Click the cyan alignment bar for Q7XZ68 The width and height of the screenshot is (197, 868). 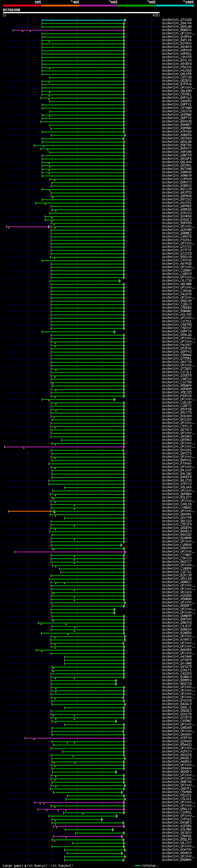83,20
